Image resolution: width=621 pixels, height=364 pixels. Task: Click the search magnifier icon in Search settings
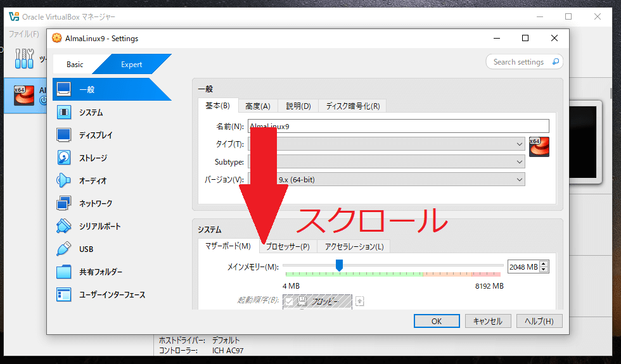point(556,62)
